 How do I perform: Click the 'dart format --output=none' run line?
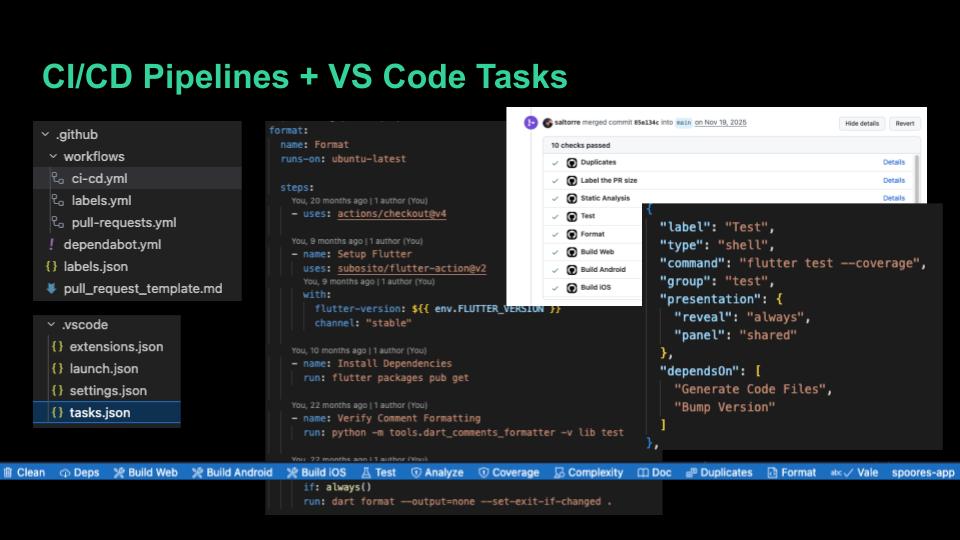457,501
